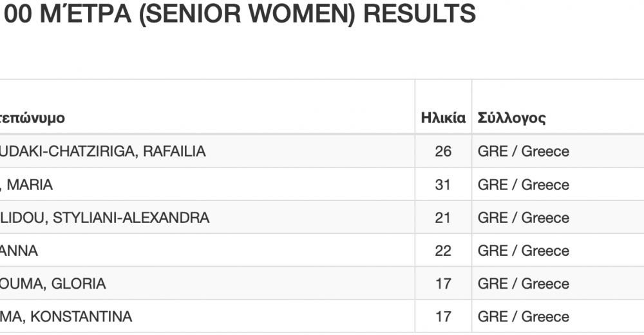This screenshot has width=644, height=335.
Task: Click GRE / Greece in MARIA's row
Action: pyautogui.click(x=523, y=184)
